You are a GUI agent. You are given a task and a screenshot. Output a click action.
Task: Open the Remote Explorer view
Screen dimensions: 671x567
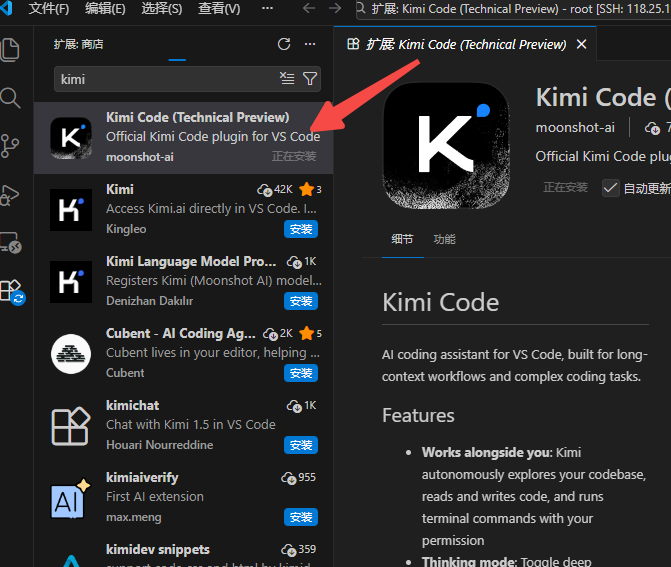click(11, 242)
